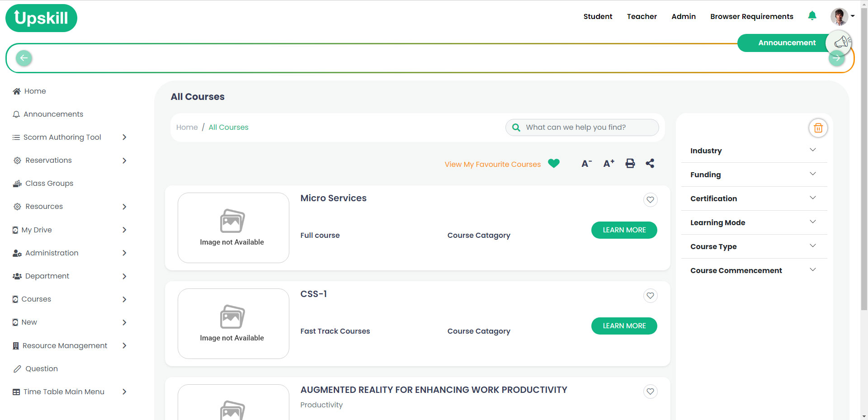Image resolution: width=868 pixels, height=420 pixels.
Task: Click the search magnifier icon
Action: tap(516, 127)
